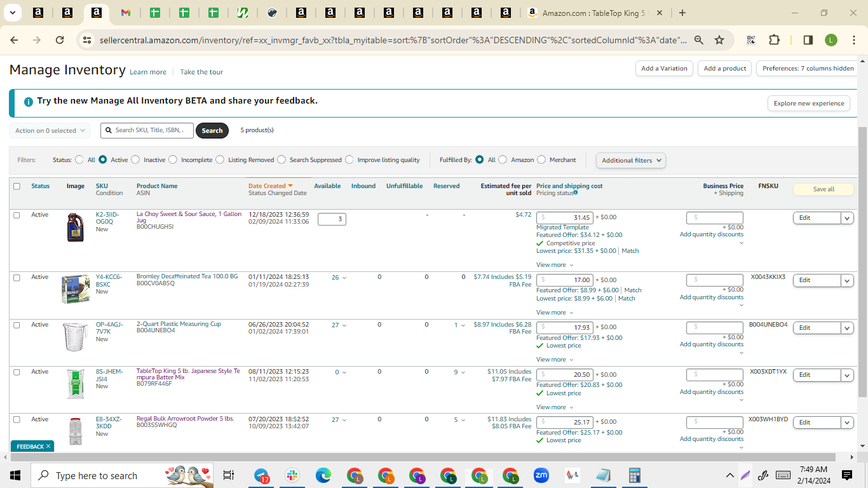Open a new browser tab
The height and width of the screenshot is (488, 868).
[682, 13]
